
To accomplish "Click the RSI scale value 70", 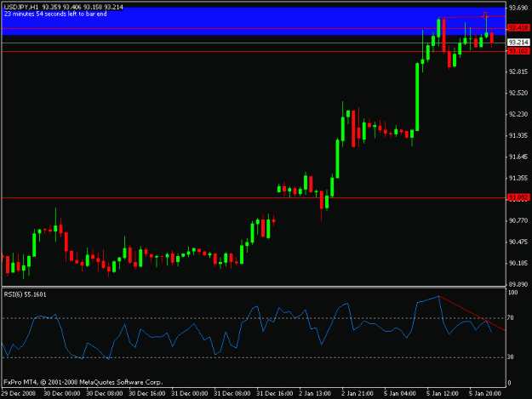I will 511,318.
